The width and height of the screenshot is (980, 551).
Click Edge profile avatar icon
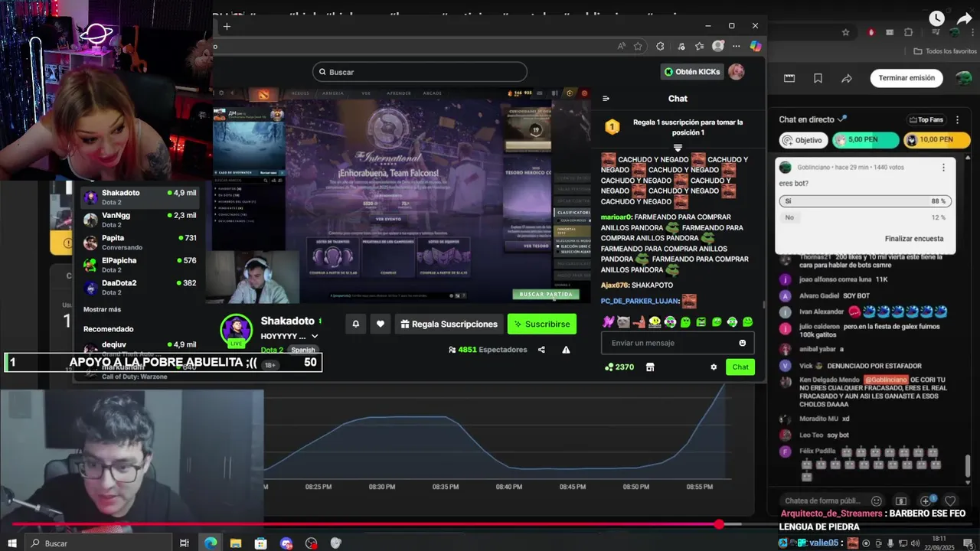(718, 47)
